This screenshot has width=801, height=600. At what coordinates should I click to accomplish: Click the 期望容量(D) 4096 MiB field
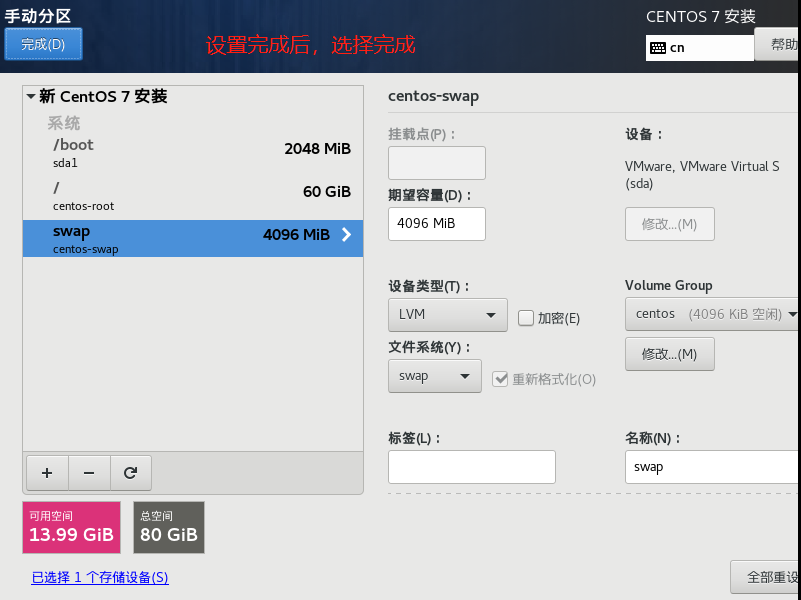point(437,224)
